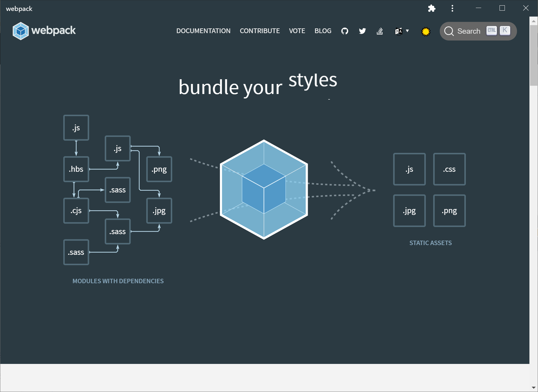Open the BLOG menu item

(x=323, y=31)
